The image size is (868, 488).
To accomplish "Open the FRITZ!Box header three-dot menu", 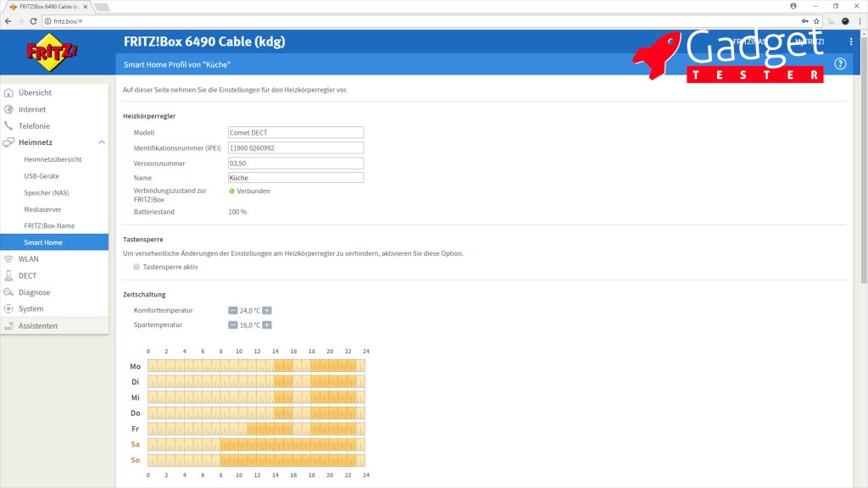I will tap(851, 42).
